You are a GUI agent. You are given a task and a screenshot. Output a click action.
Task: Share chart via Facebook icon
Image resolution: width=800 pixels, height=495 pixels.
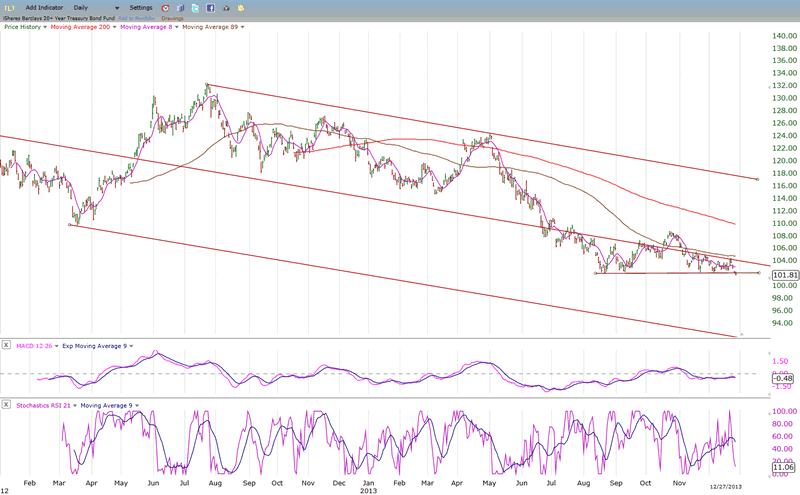tap(211, 7)
